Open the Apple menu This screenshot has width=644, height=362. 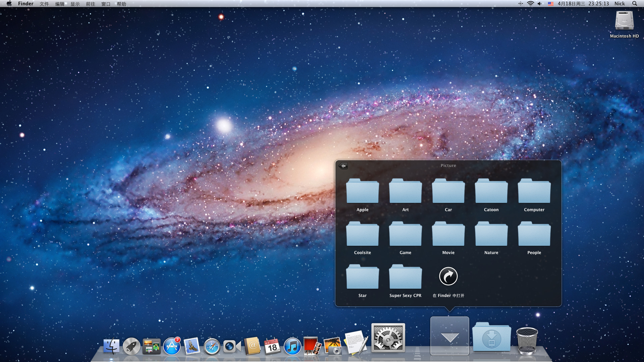click(x=9, y=4)
